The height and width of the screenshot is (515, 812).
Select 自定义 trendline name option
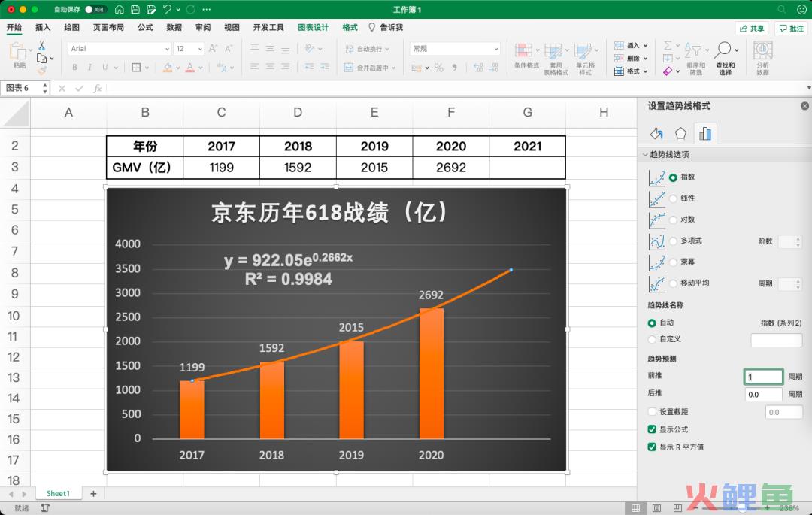click(x=652, y=340)
